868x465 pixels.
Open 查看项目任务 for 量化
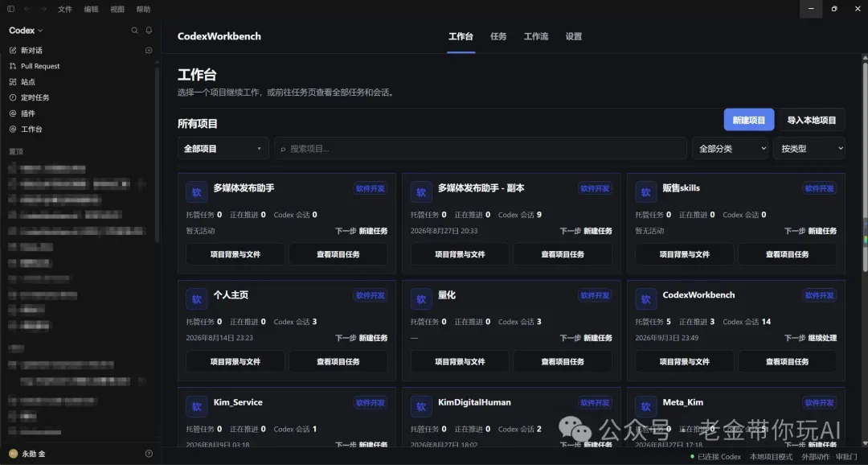(563, 361)
